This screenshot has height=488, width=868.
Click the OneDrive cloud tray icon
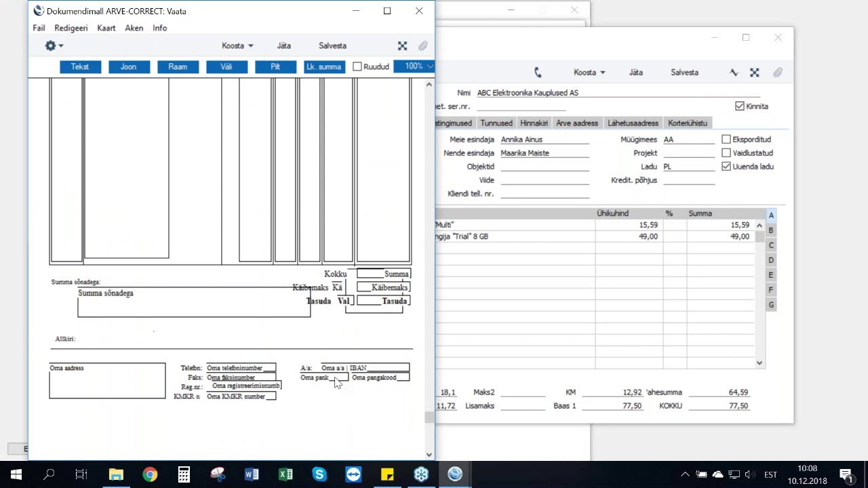[717, 474]
